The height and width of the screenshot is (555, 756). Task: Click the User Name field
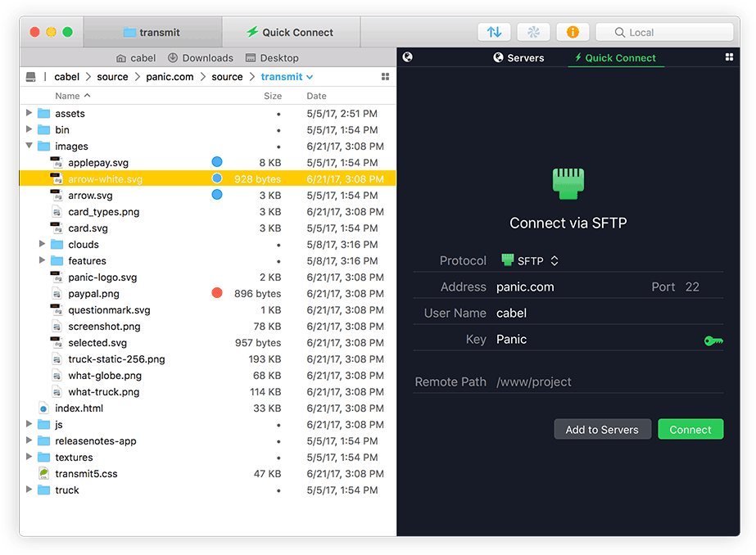(609, 314)
